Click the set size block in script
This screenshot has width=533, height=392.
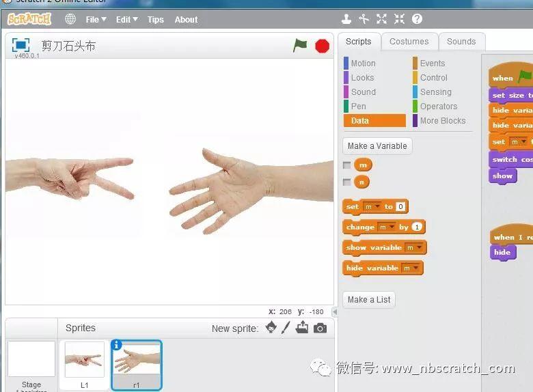point(511,96)
